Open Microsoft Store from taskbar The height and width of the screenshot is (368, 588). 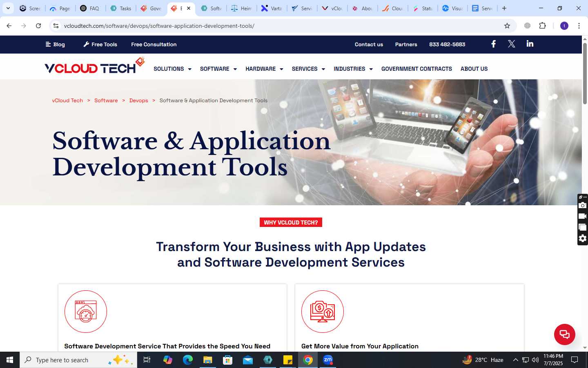[x=228, y=360]
